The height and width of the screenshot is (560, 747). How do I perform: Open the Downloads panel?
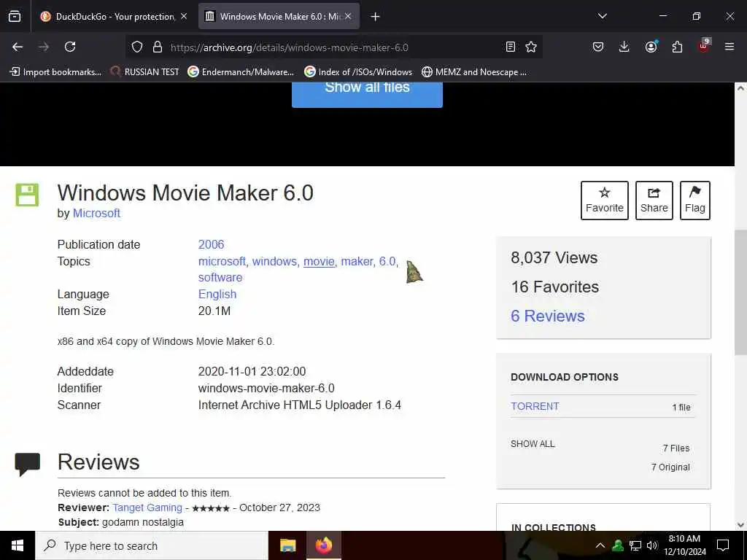coord(624,47)
